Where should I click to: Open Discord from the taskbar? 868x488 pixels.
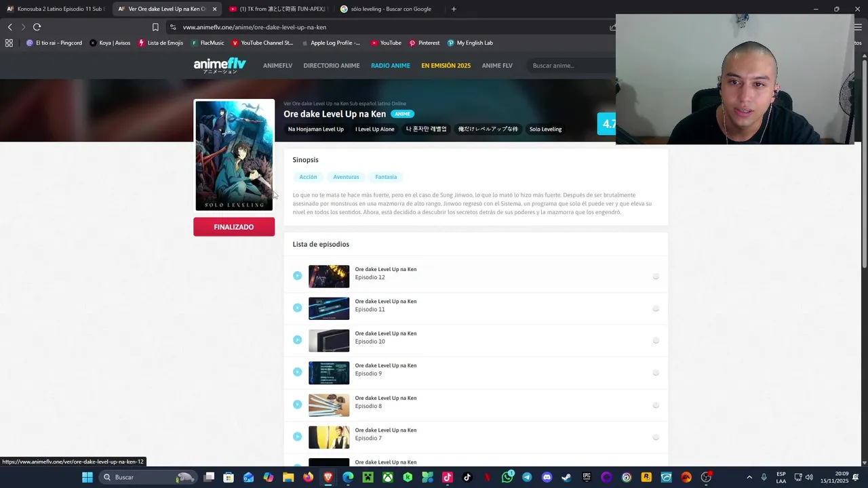(547, 477)
